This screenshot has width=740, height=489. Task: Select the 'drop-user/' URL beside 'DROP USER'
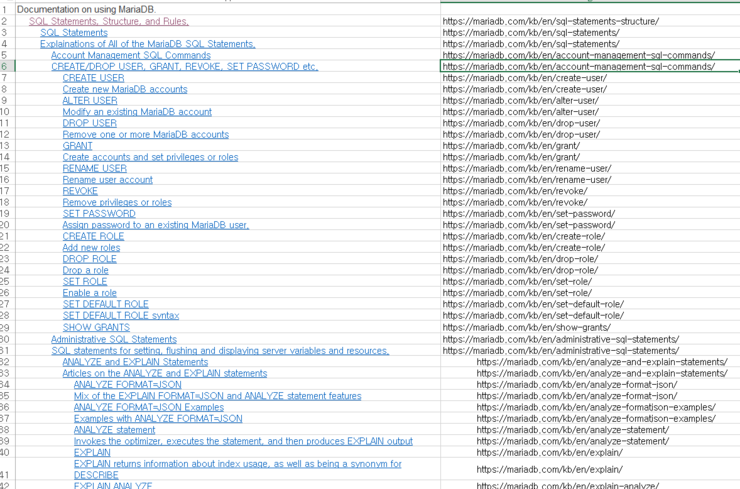[590, 123]
